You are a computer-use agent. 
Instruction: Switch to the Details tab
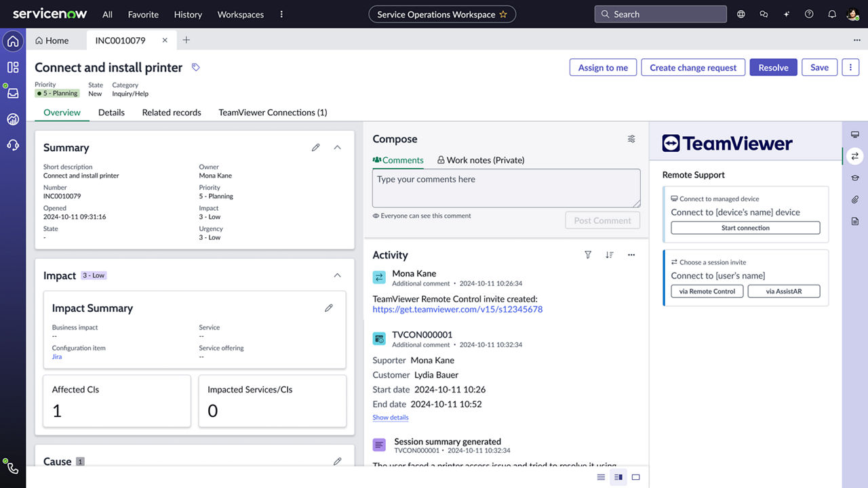point(111,113)
